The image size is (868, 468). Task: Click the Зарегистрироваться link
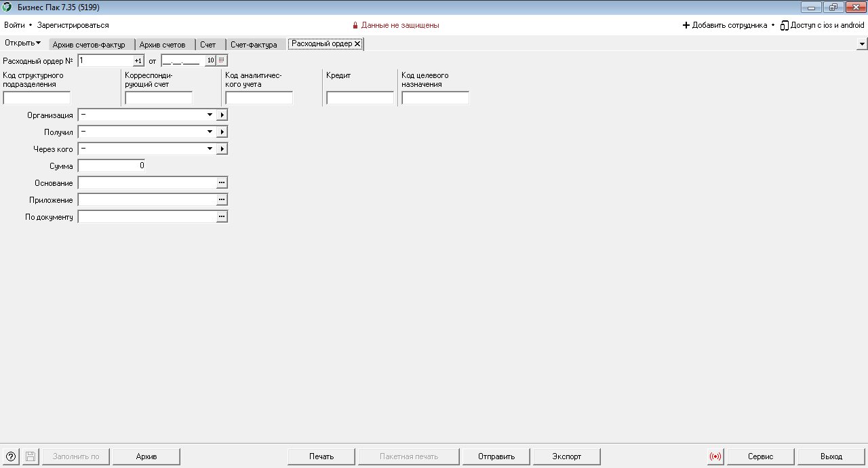pyautogui.click(x=73, y=25)
